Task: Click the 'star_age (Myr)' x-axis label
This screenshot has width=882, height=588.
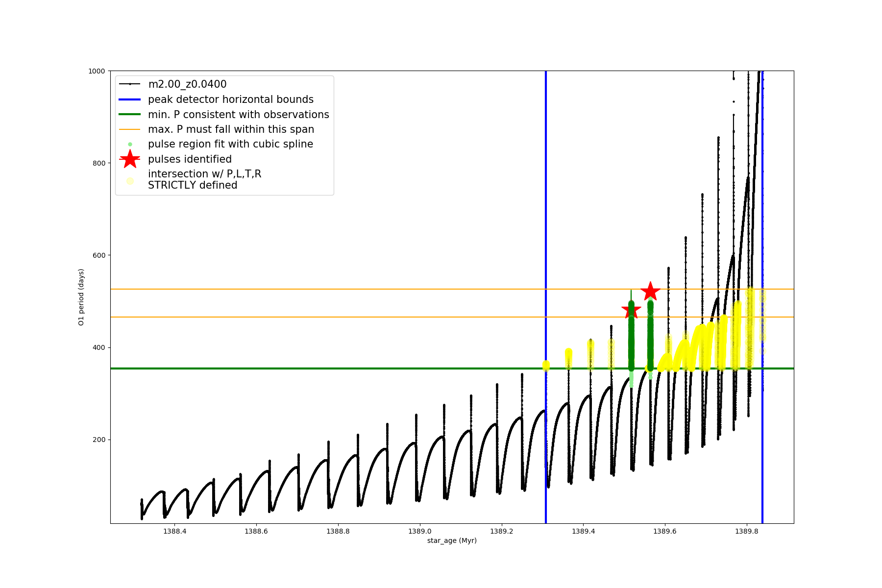Action: click(452, 540)
